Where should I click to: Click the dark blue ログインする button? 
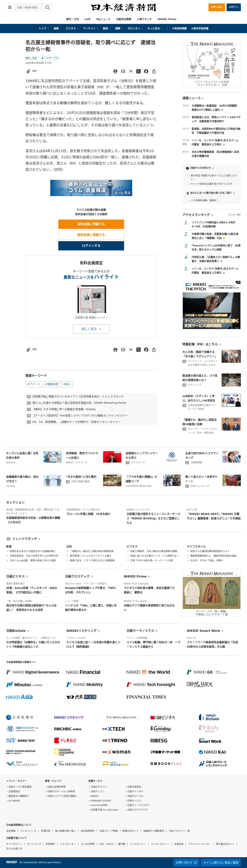coord(91,246)
